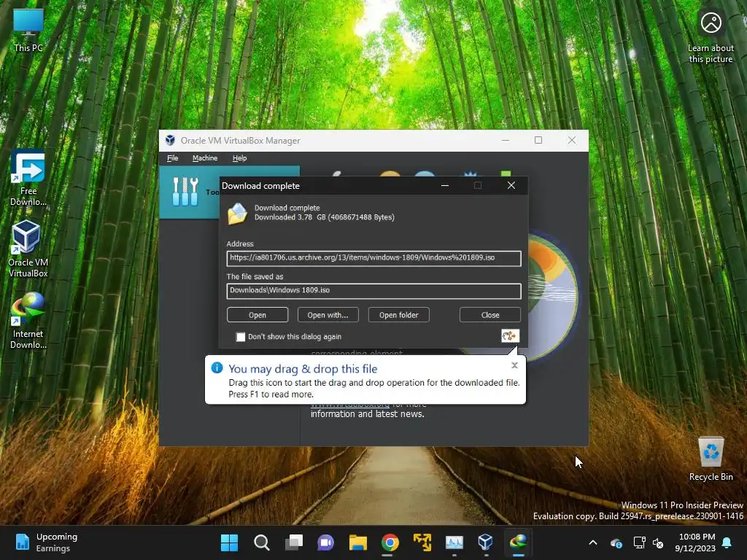Open File Explorer from the taskbar

357,542
